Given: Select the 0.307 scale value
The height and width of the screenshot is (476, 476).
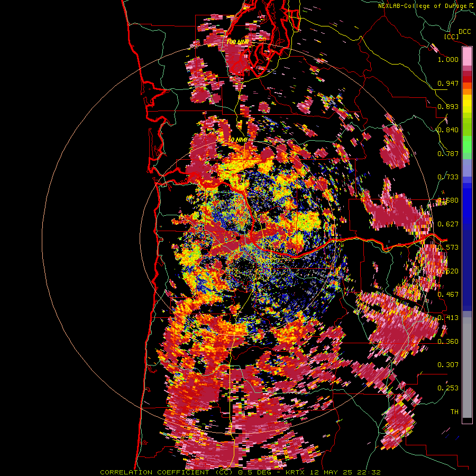Looking at the screenshot, I should 448,365.
